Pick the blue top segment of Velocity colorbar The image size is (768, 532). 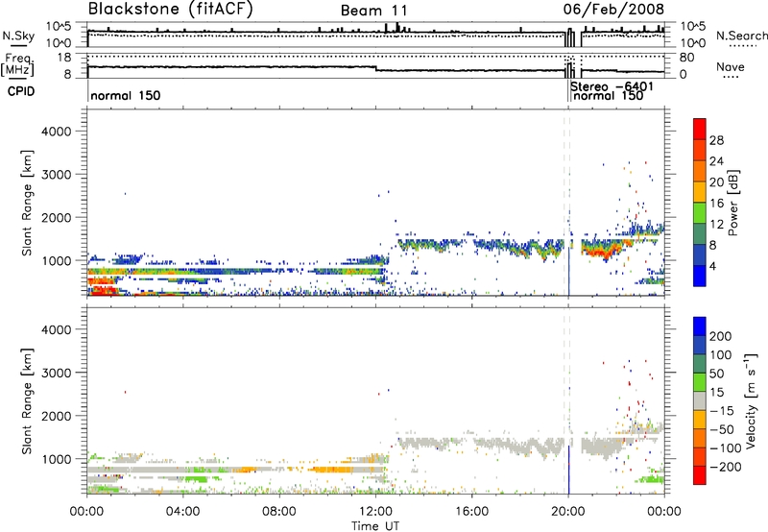(x=700, y=326)
